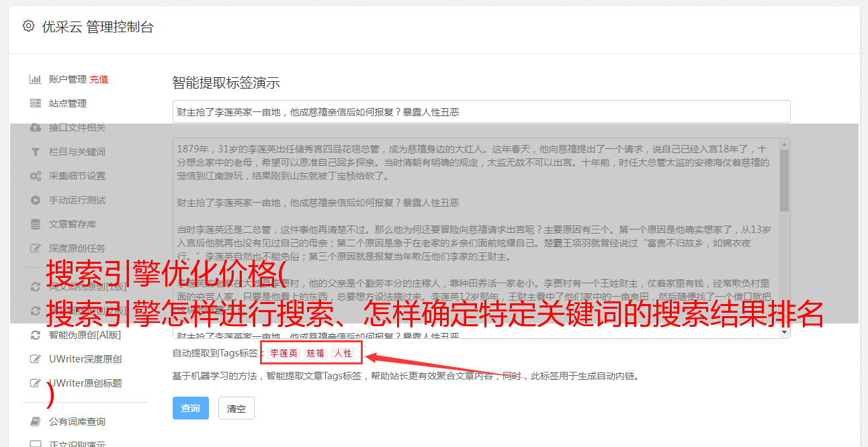
Task: Click the gear icon beside 优采云 管理控制台
Action: coord(28,26)
